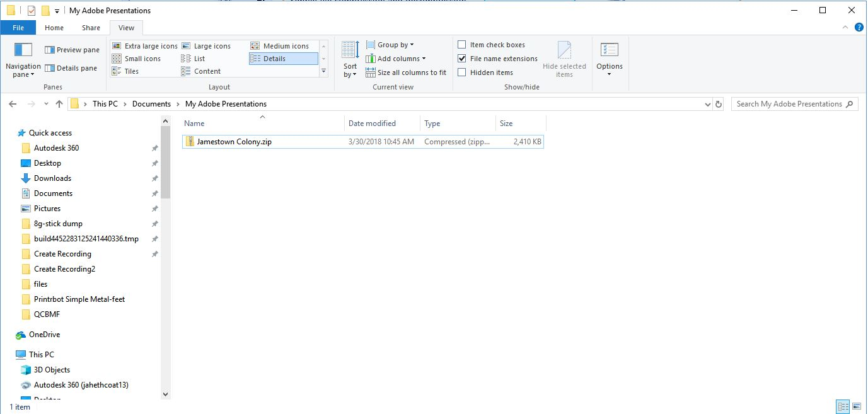Screen dimensions: 868x414
Task: Click Size all columns to fit
Action: pyautogui.click(x=406, y=72)
